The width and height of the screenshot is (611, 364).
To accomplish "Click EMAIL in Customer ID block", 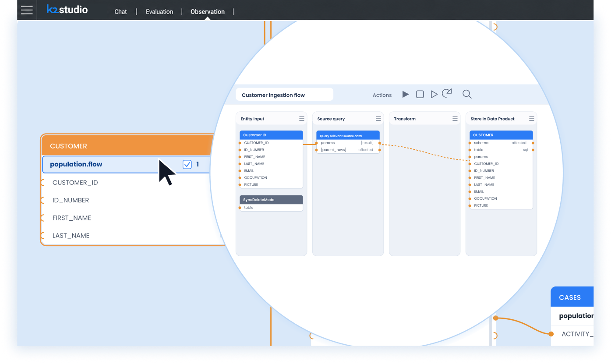I will [249, 171].
